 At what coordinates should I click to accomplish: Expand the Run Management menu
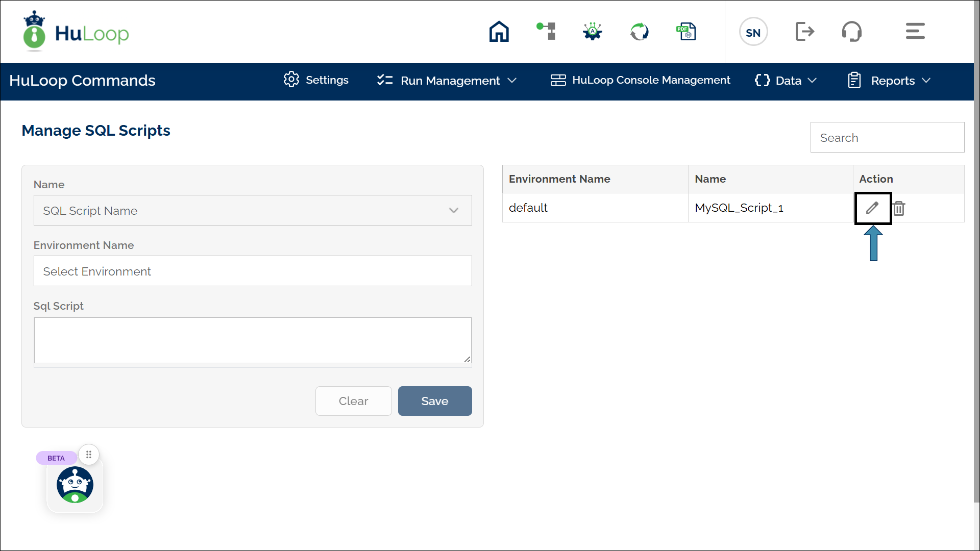click(x=447, y=81)
